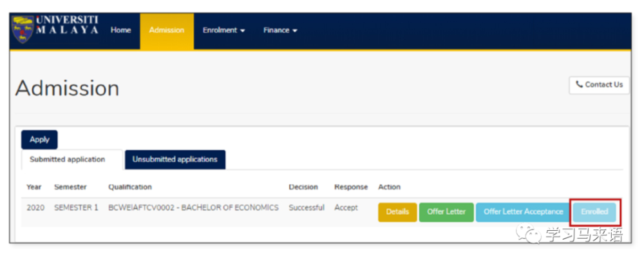This screenshot has height=263, width=644.
Task: Select the Admission menu item
Action: tap(167, 30)
